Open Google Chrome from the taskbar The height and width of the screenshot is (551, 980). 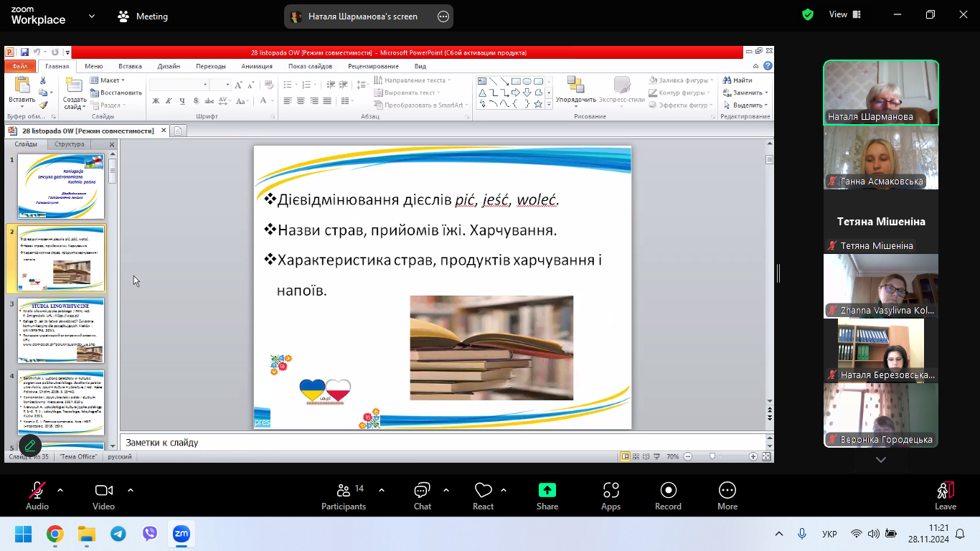coord(55,534)
